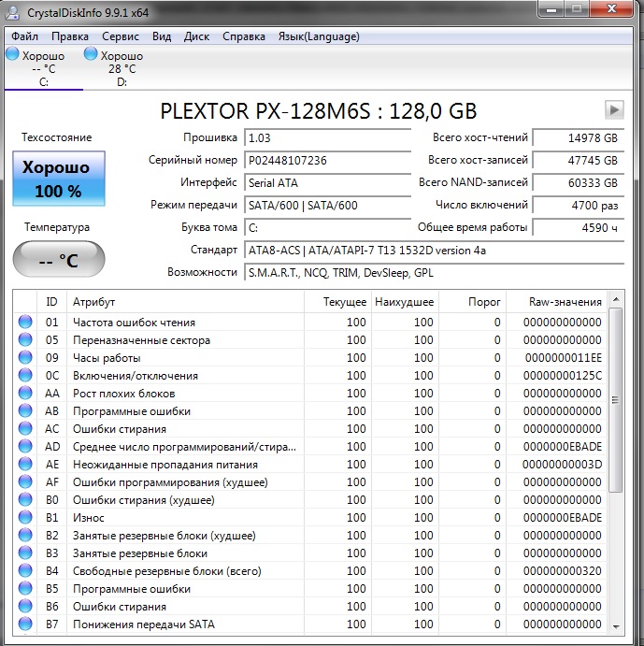644x646 pixels.
Task: Open the Сервис menu
Action: [x=121, y=36]
